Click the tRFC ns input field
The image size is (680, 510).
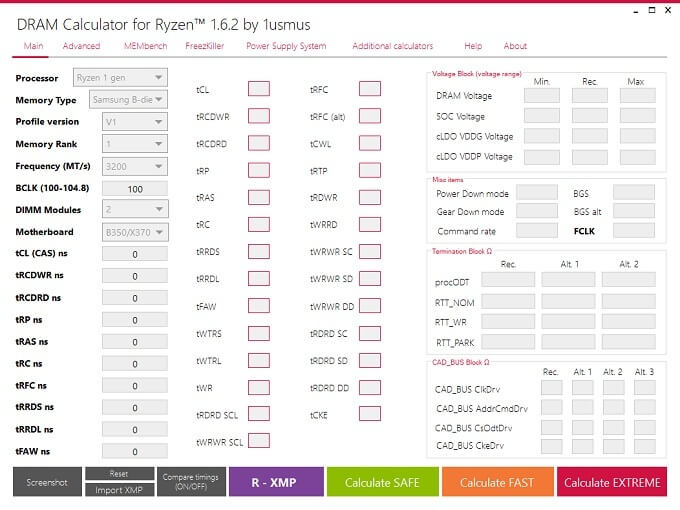pyautogui.click(x=135, y=386)
